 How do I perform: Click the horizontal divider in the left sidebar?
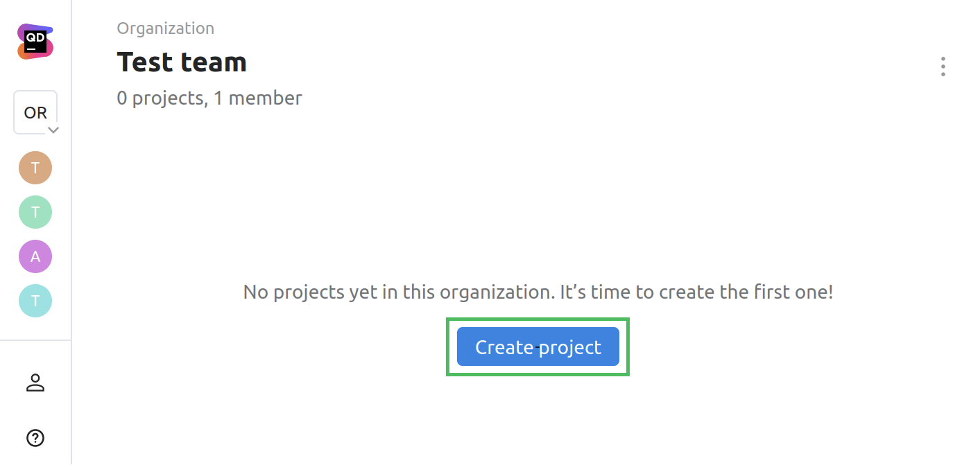tap(35, 340)
